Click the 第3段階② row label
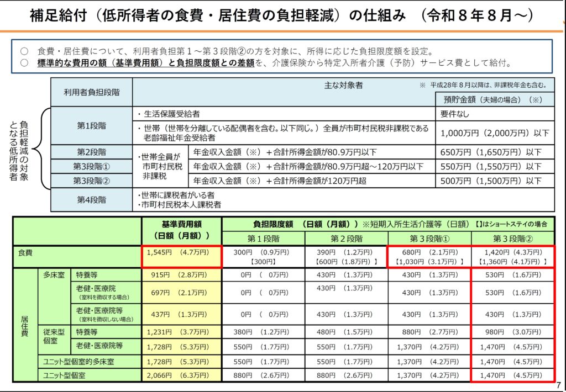 [x=91, y=180]
